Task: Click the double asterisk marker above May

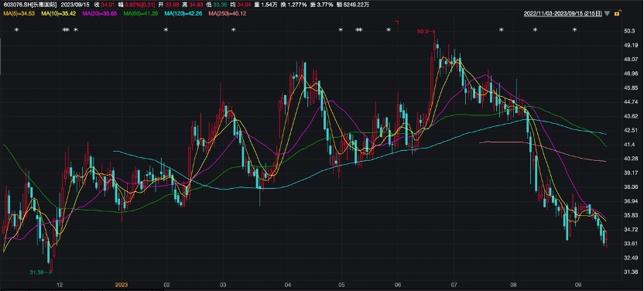Action: (x=359, y=30)
